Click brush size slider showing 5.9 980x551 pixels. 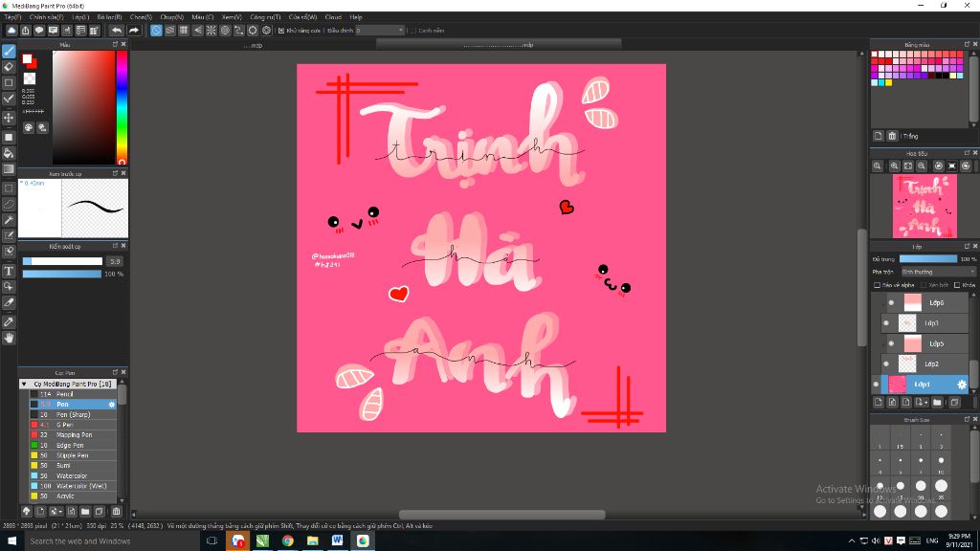coord(62,261)
